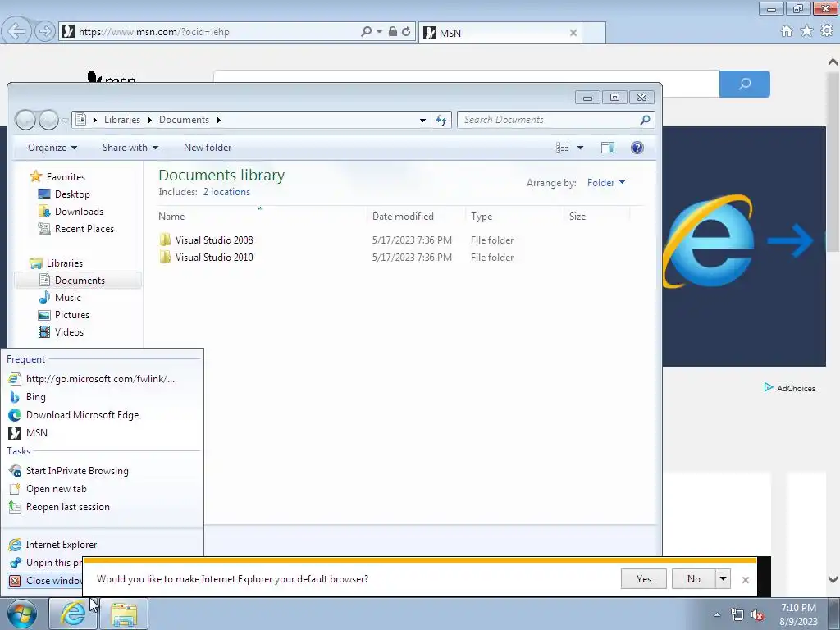The width and height of the screenshot is (840, 630).
Task: Click Libraries in the breadcrumb path
Action: point(122,120)
